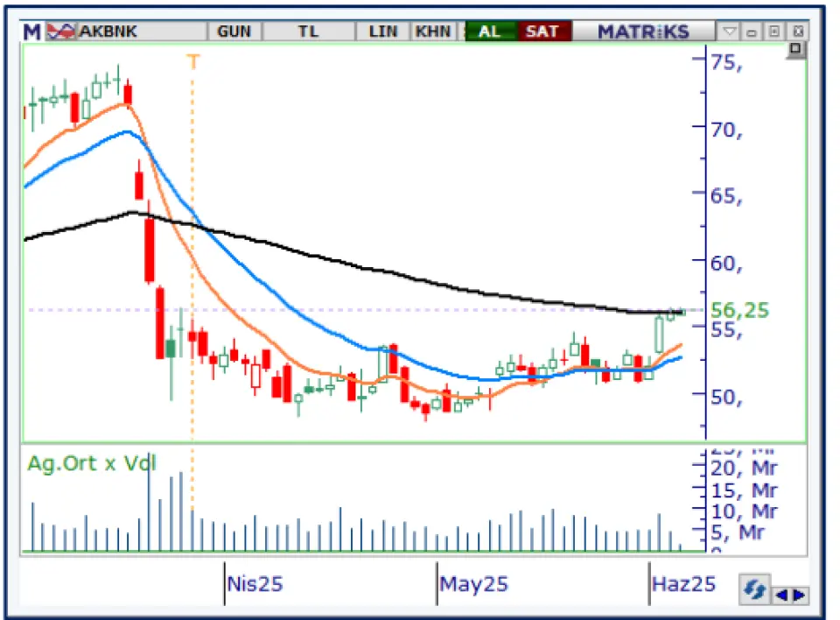Click the May25 date marker
The image size is (840, 620).
click(473, 583)
